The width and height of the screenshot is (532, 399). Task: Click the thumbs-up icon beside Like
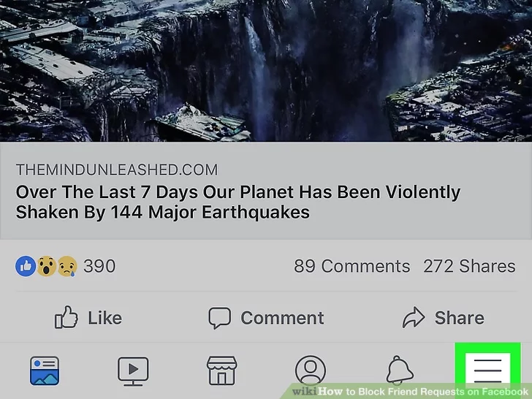(66, 317)
